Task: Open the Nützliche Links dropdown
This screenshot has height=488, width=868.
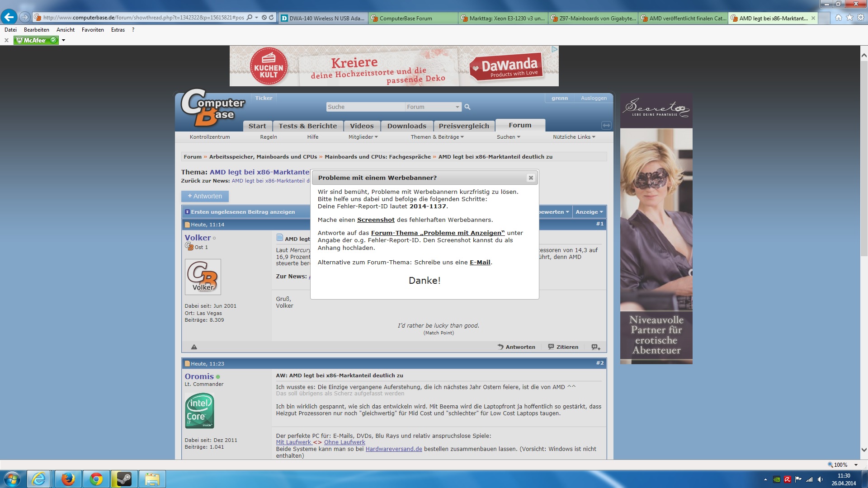Action: (574, 137)
